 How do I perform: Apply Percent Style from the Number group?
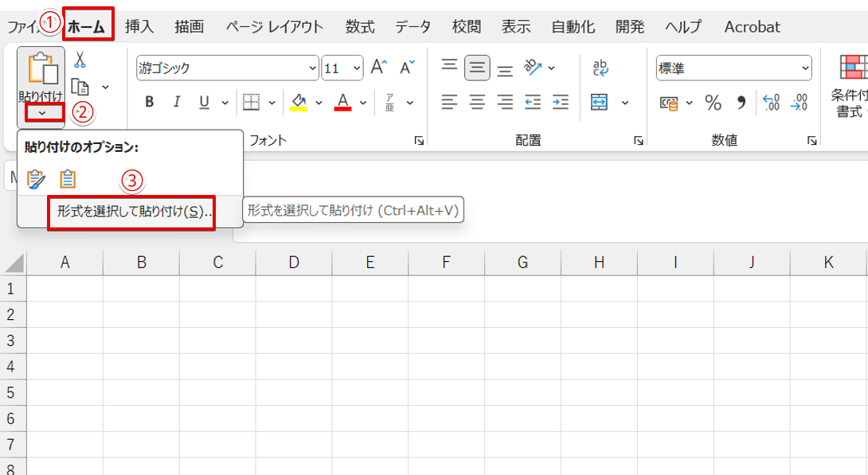click(712, 103)
